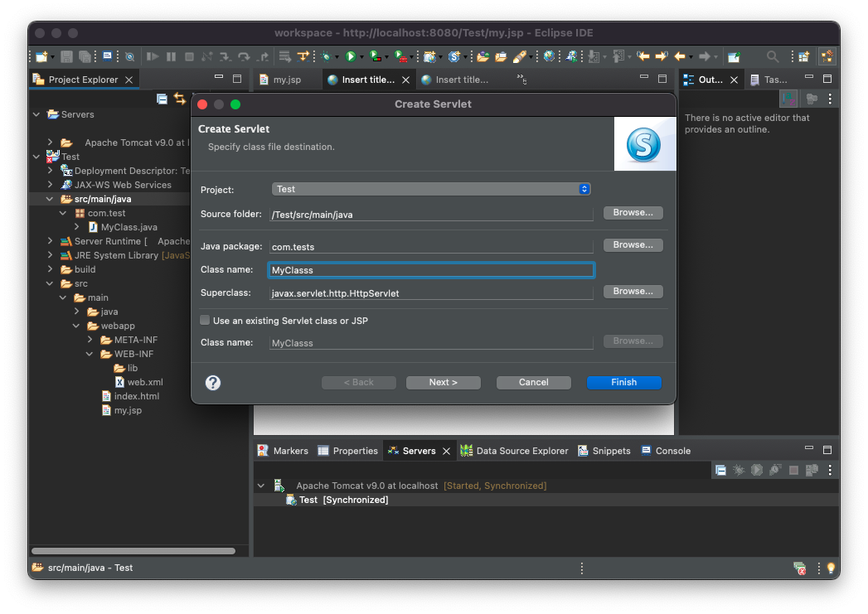
Task: Open the Console tab
Action: click(666, 451)
